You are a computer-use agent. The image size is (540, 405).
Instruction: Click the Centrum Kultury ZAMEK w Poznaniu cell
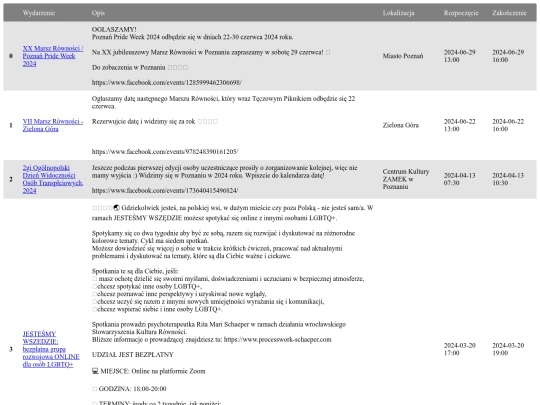[x=406, y=179]
